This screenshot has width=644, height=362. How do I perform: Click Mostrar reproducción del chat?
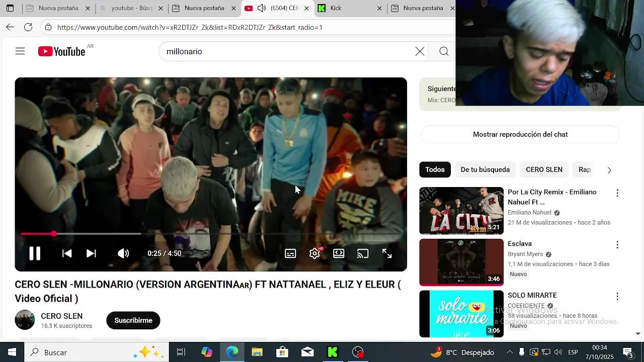(520, 134)
